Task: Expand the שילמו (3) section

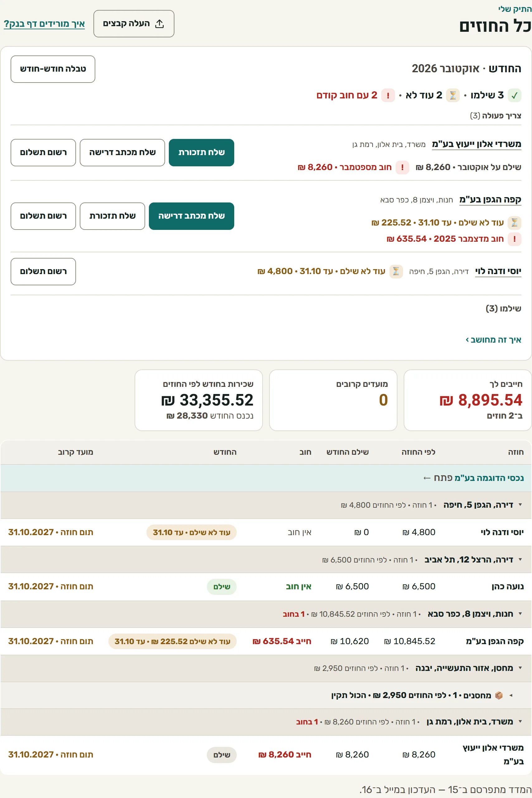Action: pyautogui.click(x=503, y=308)
